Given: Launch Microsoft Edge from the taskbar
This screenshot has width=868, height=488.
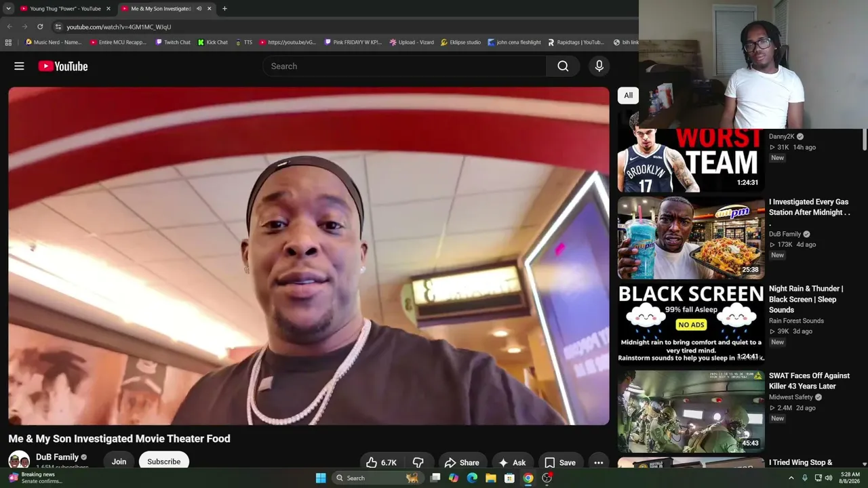Looking at the screenshot, I should pyautogui.click(x=472, y=478).
